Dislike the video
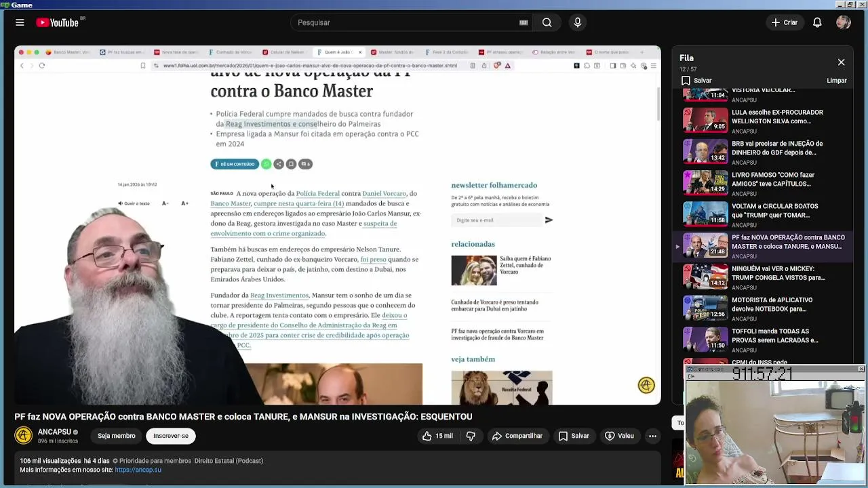The height and width of the screenshot is (488, 868). pos(471,436)
